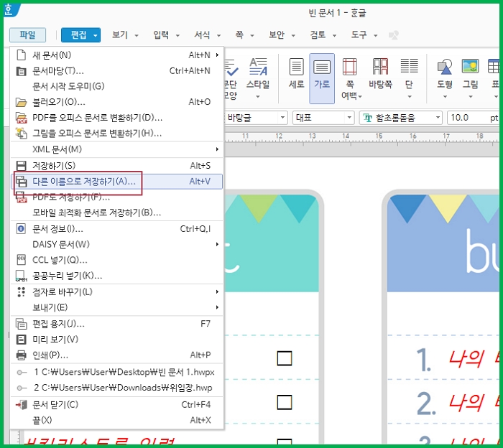The image size is (503, 448).
Task: Open recent file path 빈 문서 1.hwpx
Action: (x=124, y=373)
